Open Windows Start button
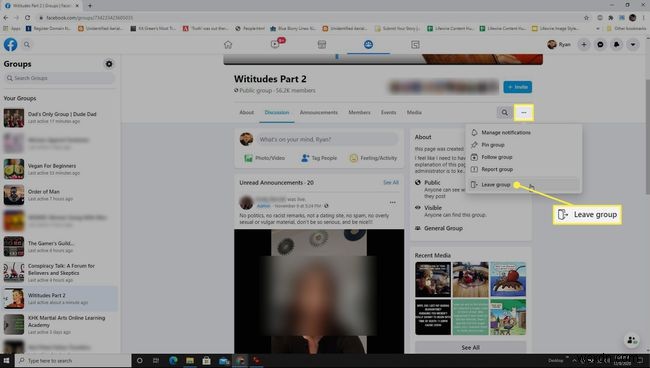This screenshot has width=650, height=368. [x=6, y=361]
